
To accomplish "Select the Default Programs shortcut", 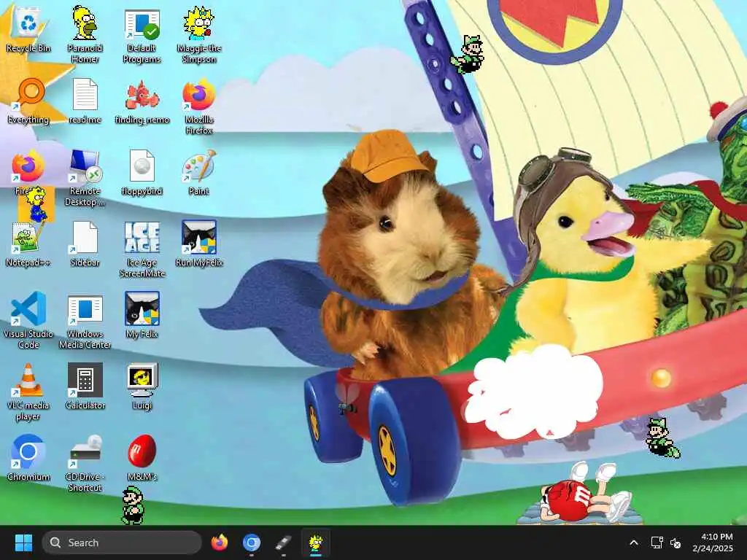I will (142, 36).
